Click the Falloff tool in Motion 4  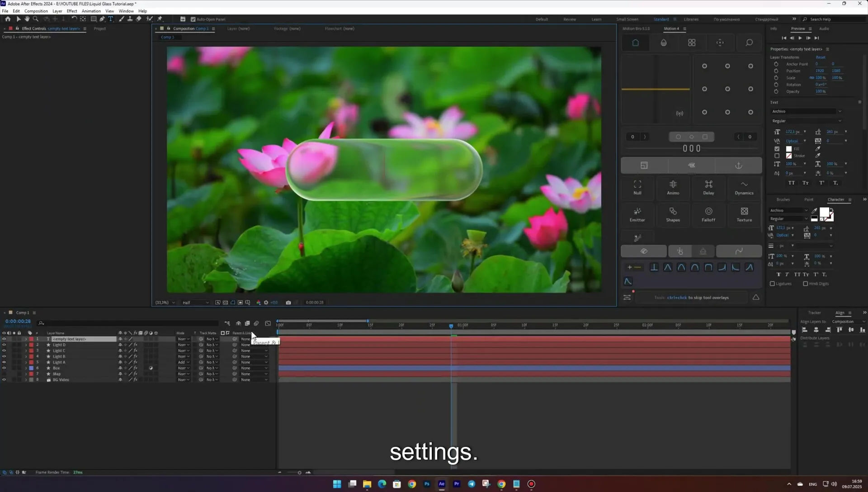[x=708, y=214]
